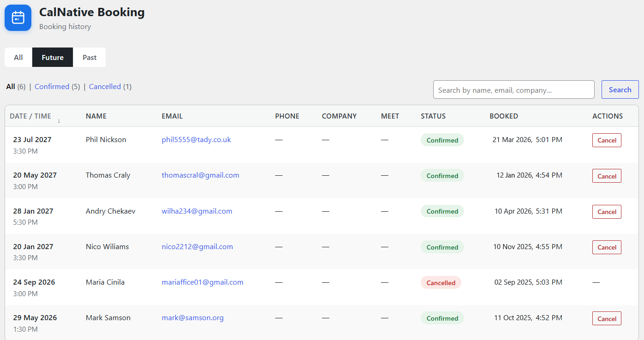Image resolution: width=644 pixels, height=340 pixels.
Task: Select the name Maria Cinila
Action: pos(105,282)
